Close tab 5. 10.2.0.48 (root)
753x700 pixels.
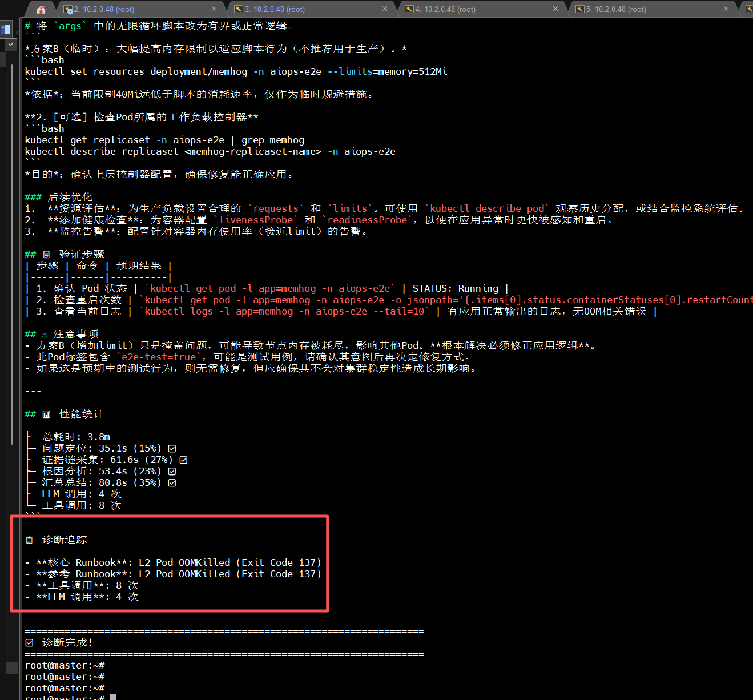click(x=726, y=9)
